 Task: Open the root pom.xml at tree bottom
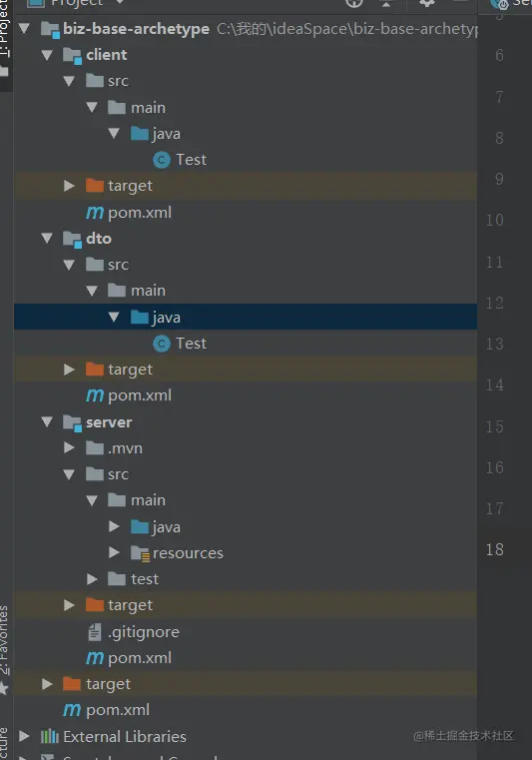(x=106, y=710)
